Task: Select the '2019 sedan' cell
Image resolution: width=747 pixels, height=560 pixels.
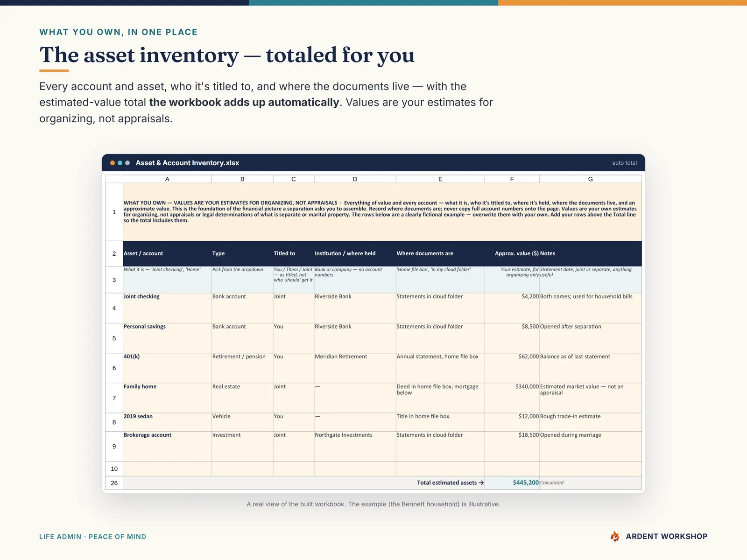Action: 167,422
